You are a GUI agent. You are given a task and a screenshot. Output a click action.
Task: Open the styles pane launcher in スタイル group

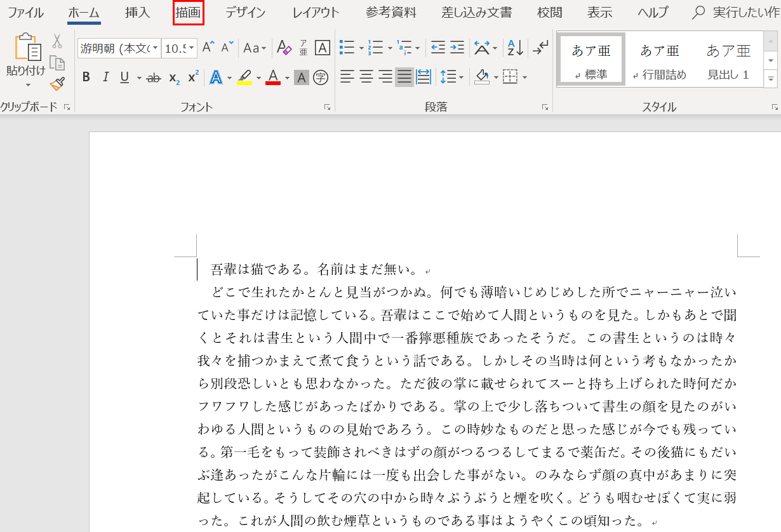(x=775, y=107)
